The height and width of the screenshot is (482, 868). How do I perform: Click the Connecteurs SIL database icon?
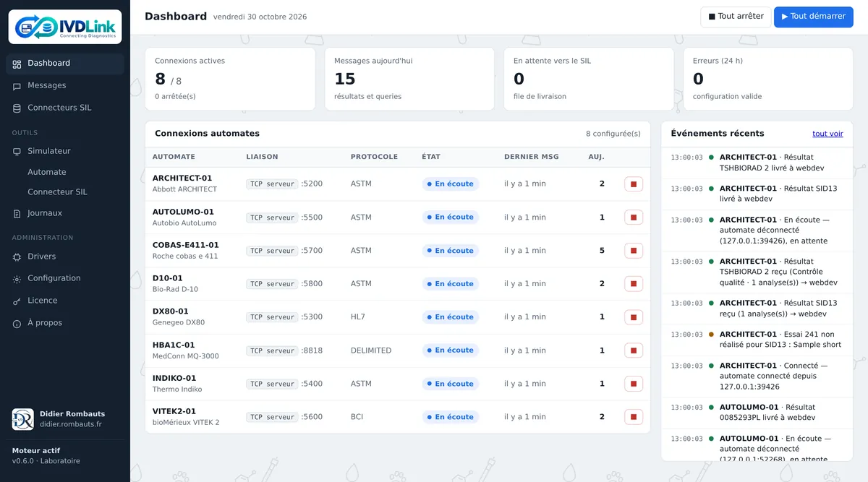(17, 108)
